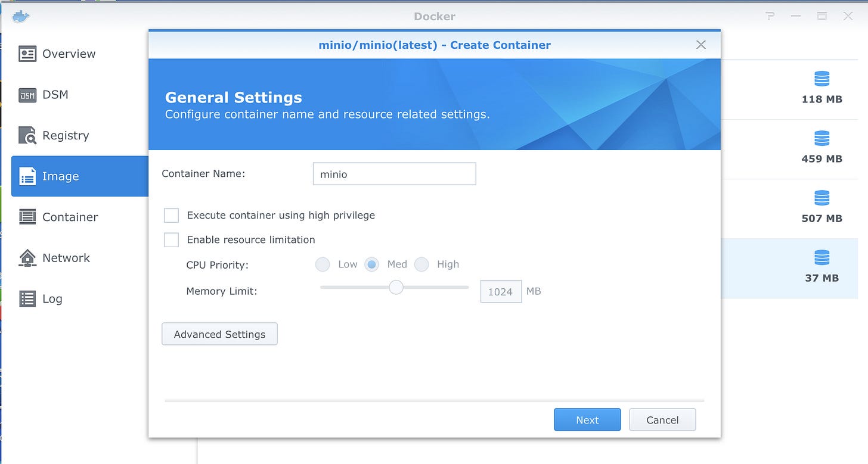Click the Container Name label
This screenshot has width=868, height=464.
[203, 174]
